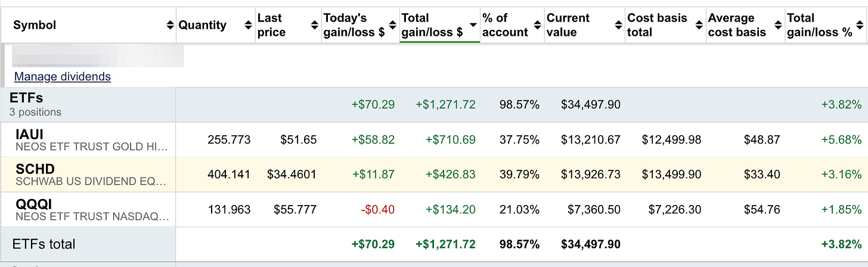Open the IAUI position
The width and height of the screenshot is (868, 267).
click(x=30, y=134)
